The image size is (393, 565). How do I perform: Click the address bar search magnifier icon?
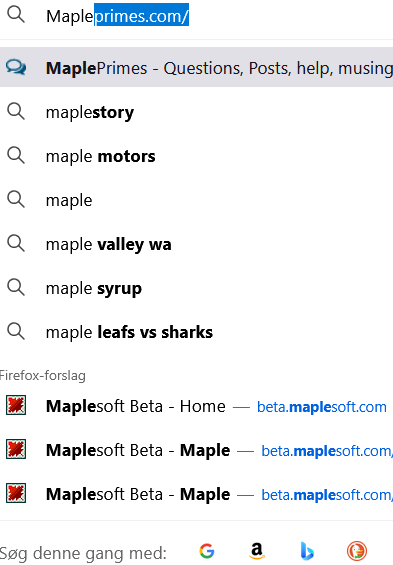pos(16,15)
